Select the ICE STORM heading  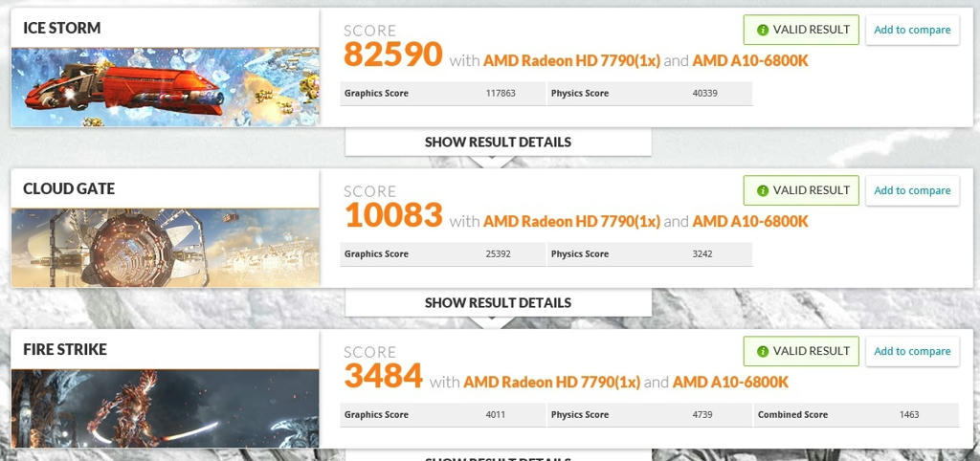click(x=62, y=28)
